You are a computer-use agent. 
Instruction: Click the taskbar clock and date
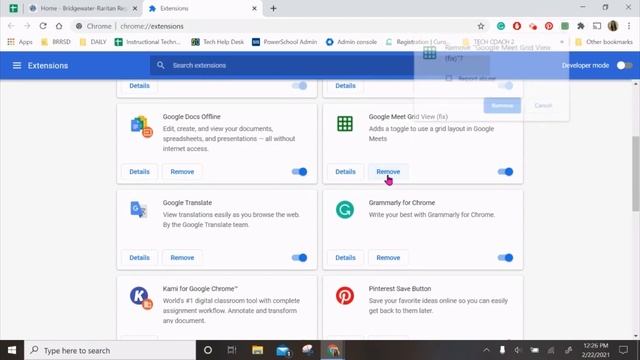point(595,350)
